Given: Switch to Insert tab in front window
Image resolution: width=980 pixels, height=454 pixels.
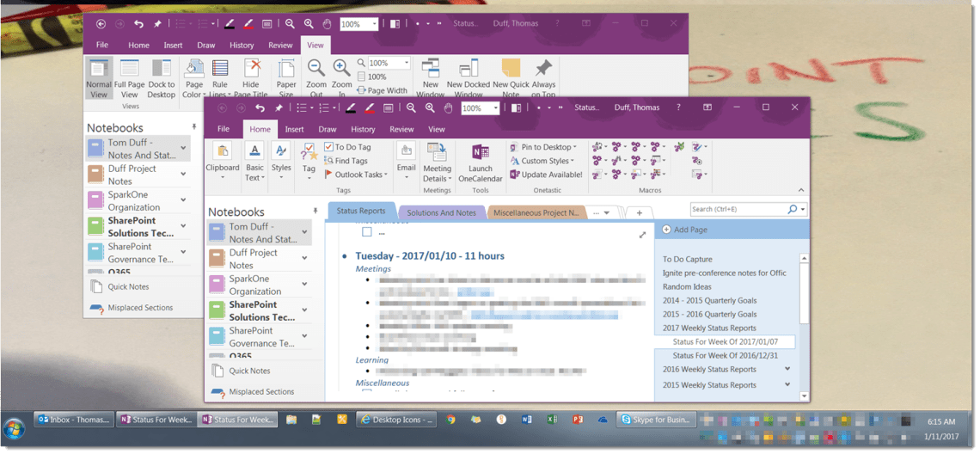Looking at the screenshot, I should click(294, 130).
